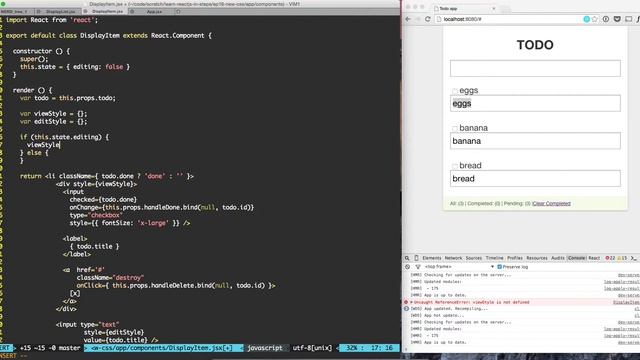Image resolution: width=640 pixels, height=360 pixels.
Task: Open the Audits DevTools tab
Action: (x=558, y=258)
